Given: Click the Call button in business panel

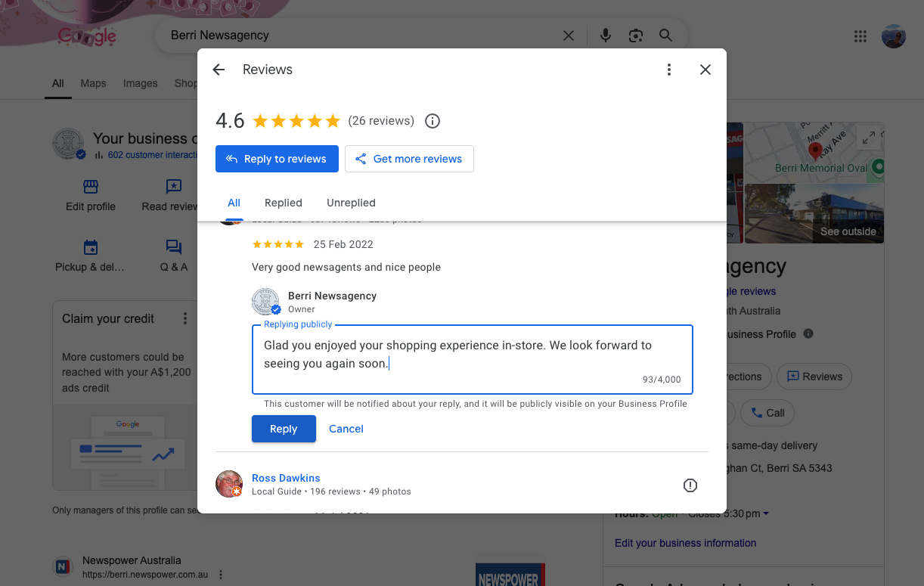Looking at the screenshot, I should click(x=767, y=413).
